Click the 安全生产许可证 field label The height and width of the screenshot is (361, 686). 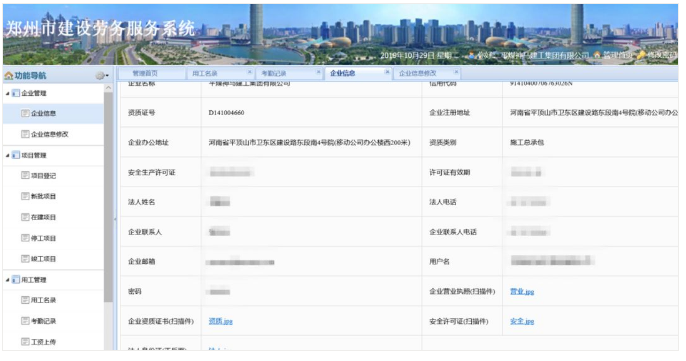click(151, 172)
